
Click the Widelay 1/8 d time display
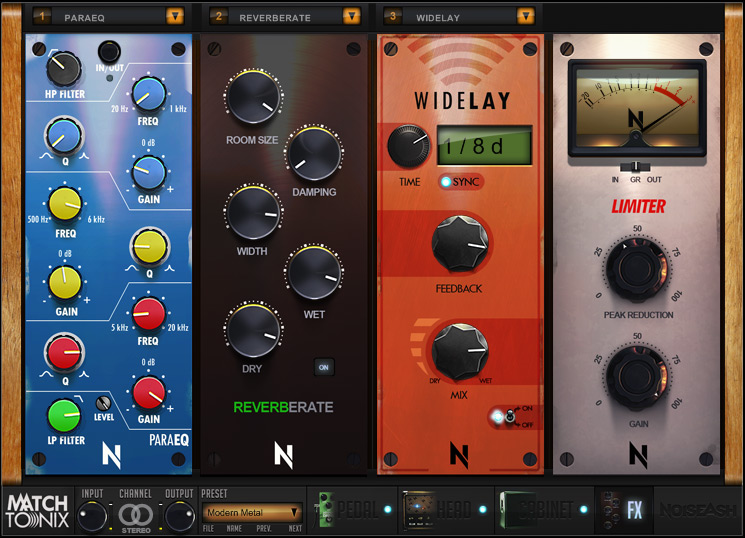[x=484, y=145]
